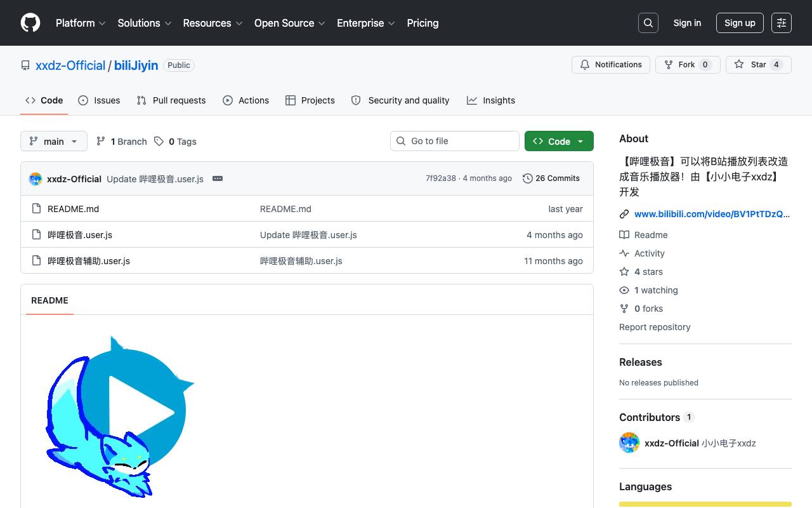Screen dimensions: 812x508
Task: Open the README.md commit message link
Action: coord(285,208)
